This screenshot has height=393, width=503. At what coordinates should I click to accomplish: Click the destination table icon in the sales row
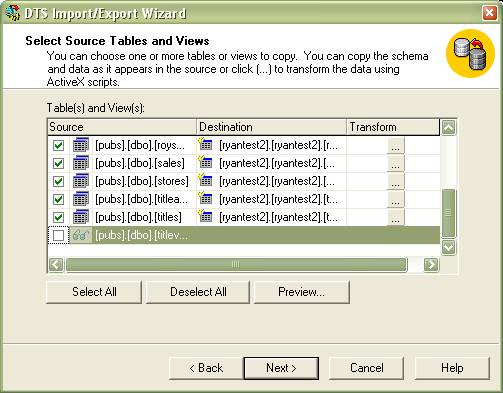point(205,162)
